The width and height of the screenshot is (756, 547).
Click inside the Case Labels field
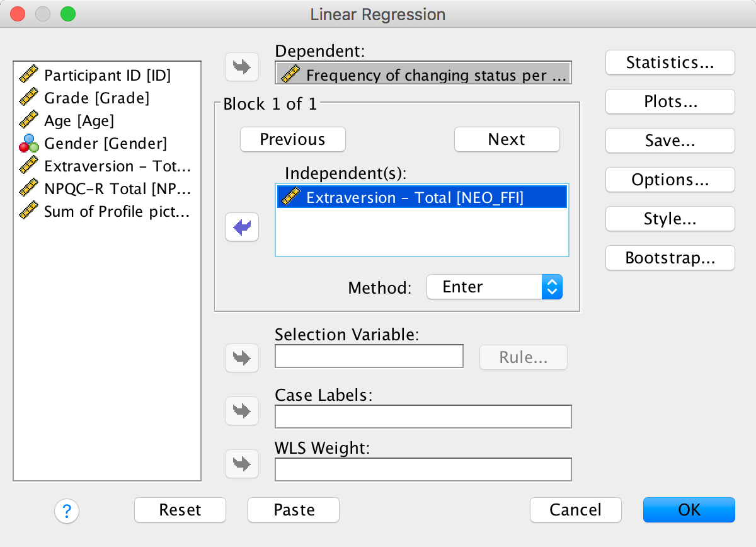coord(423,417)
